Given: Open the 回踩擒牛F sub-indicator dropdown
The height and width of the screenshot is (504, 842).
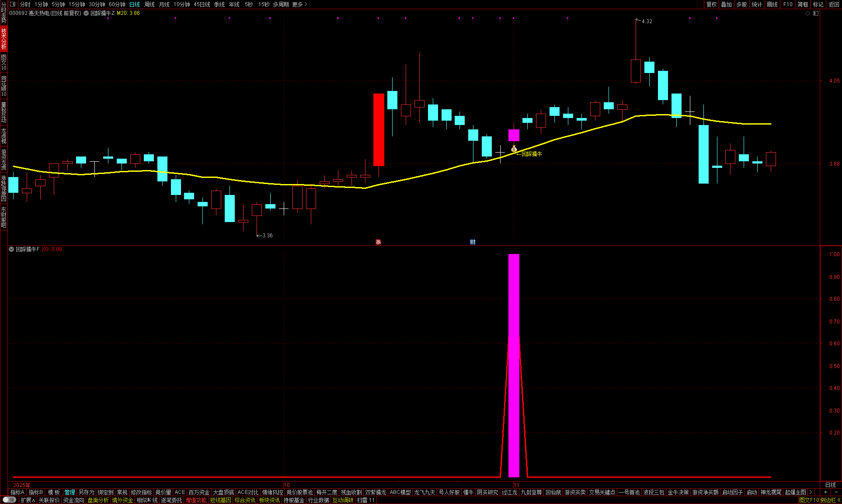Looking at the screenshot, I should 11,249.
